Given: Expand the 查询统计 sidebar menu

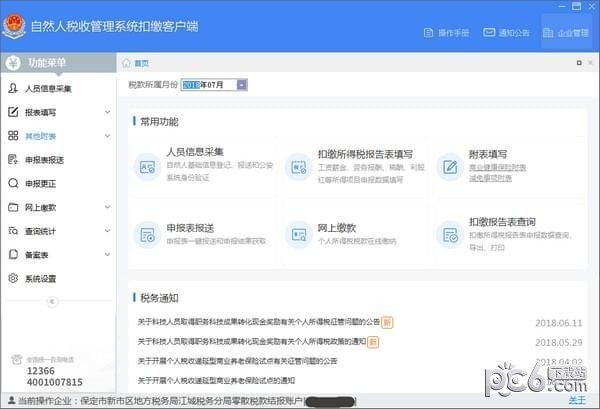Looking at the screenshot, I should 58,231.
